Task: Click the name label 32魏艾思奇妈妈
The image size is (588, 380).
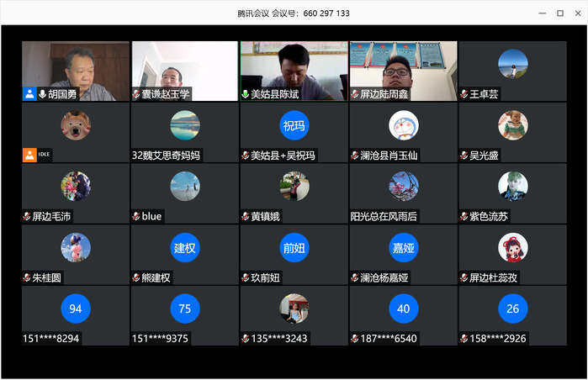Action: pos(166,156)
